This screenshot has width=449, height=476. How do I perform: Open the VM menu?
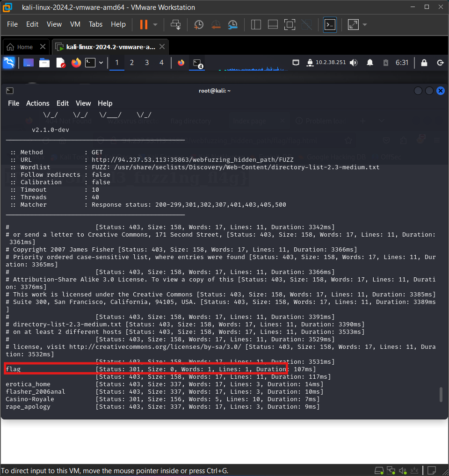pos(75,24)
